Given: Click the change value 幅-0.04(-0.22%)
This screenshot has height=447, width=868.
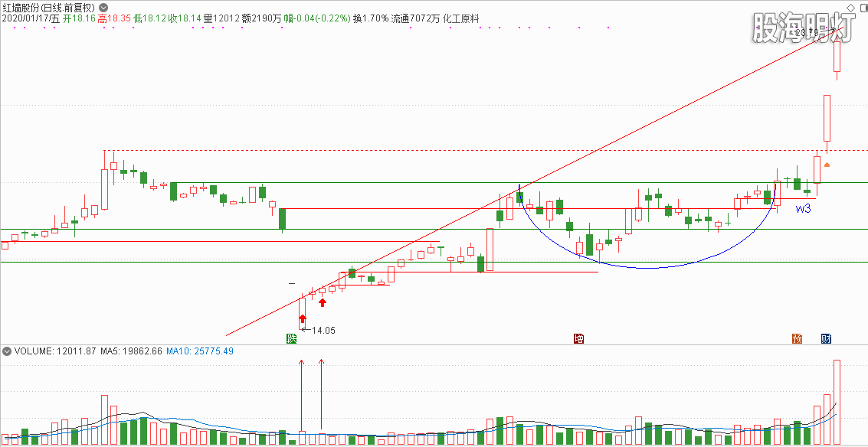Looking at the screenshot, I should (x=317, y=18).
